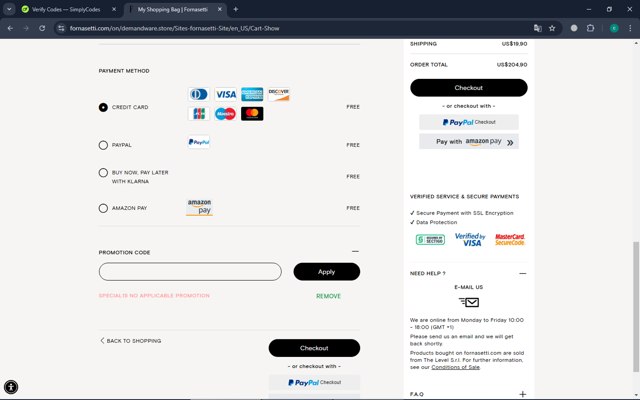Image resolution: width=640 pixels, height=400 pixels.
Task: Go back to the previous page
Action: point(10,28)
